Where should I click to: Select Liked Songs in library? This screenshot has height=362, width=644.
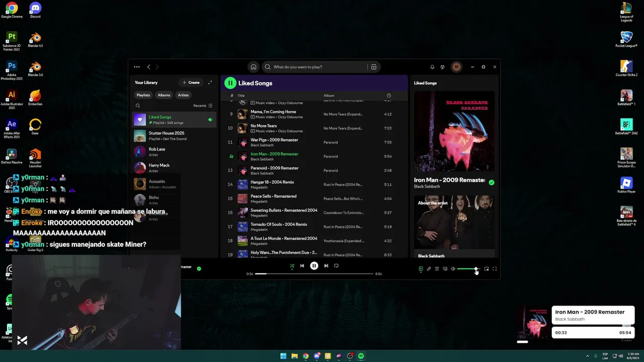click(174, 120)
